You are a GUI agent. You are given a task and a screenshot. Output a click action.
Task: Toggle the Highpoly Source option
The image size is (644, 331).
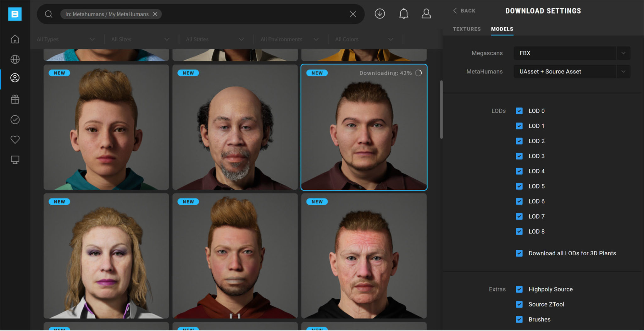[x=519, y=289]
